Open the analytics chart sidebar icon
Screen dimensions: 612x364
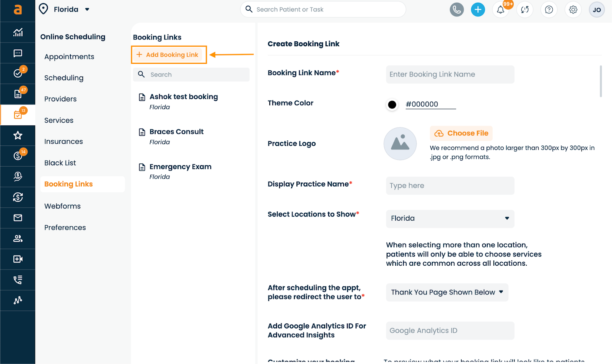[18, 32]
